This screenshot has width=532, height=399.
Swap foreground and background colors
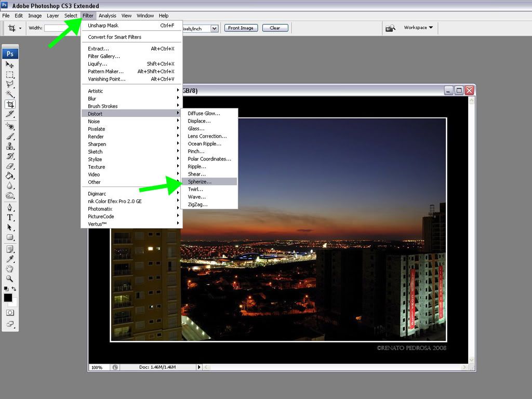15,289
